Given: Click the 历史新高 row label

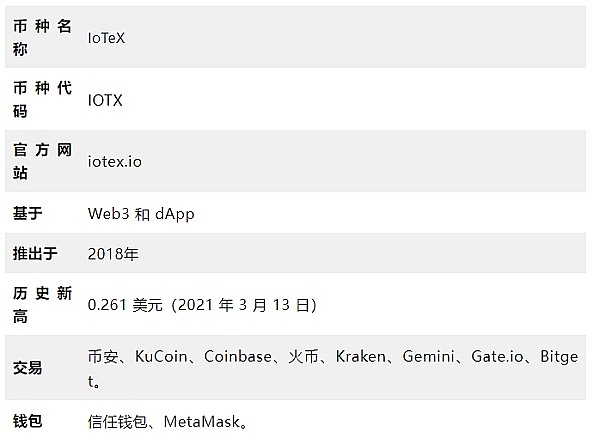Looking at the screenshot, I should [x=41, y=304].
